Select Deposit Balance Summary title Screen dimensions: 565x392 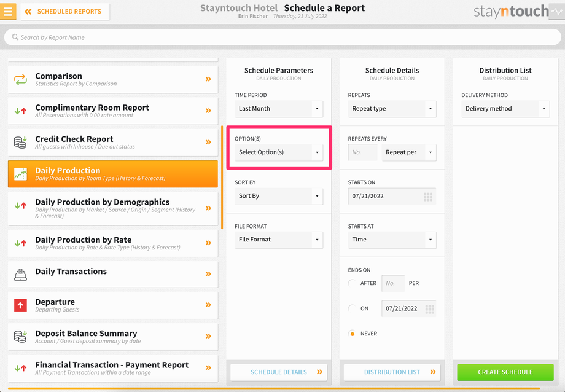coord(86,333)
